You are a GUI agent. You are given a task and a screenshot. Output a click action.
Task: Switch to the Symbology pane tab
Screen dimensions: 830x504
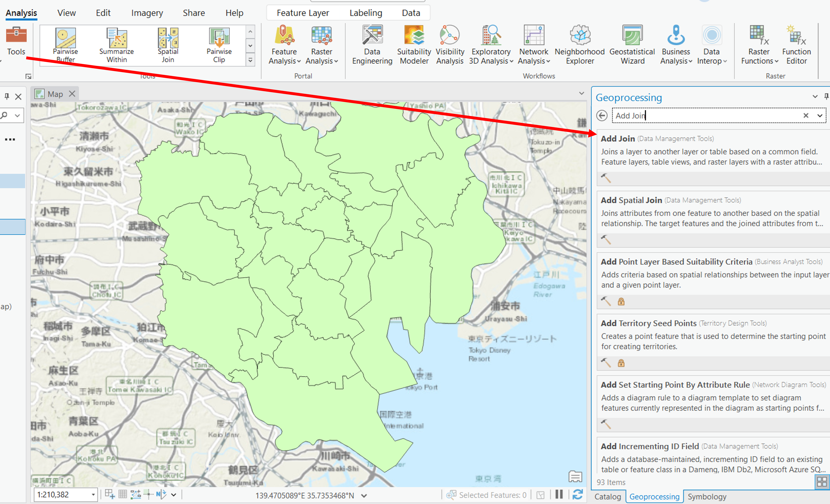[x=707, y=497]
